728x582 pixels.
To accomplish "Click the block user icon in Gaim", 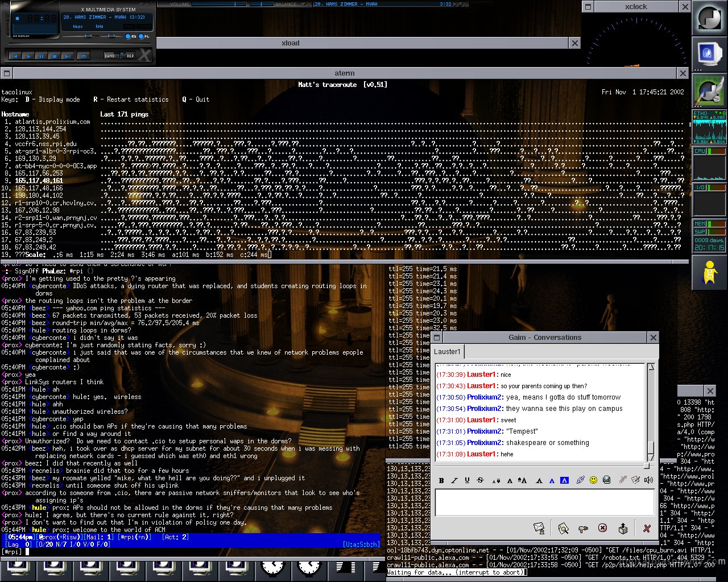I will click(x=602, y=528).
